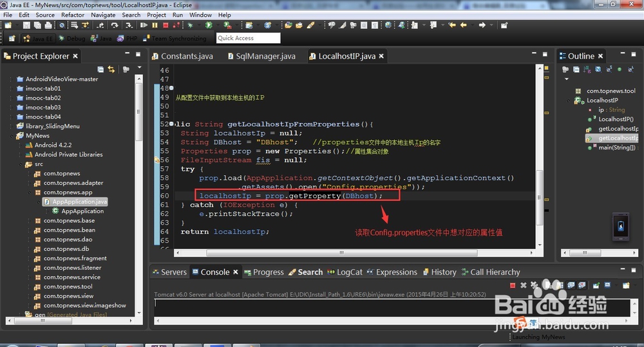This screenshot has width=644, height=347.
Task: Switch to SqlManager.java editor tab
Action: pos(261,56)
